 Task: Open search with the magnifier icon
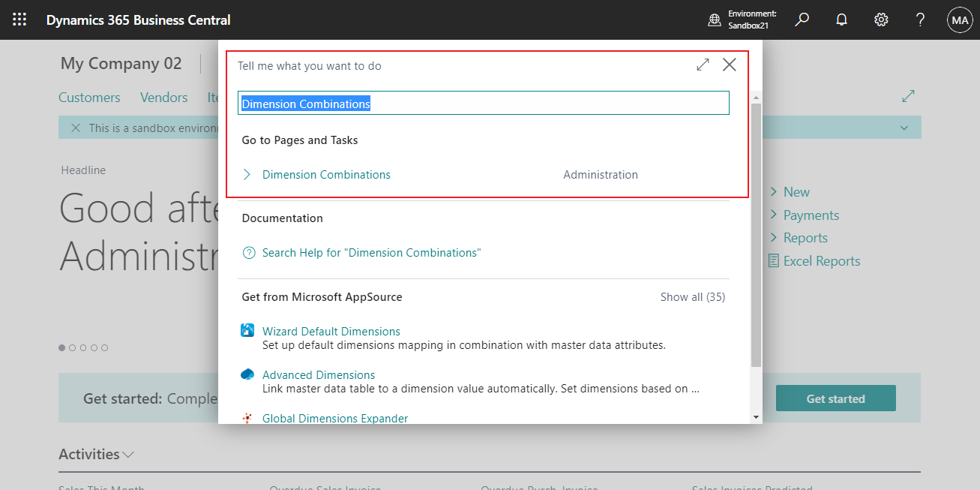(x=802, y=20)
